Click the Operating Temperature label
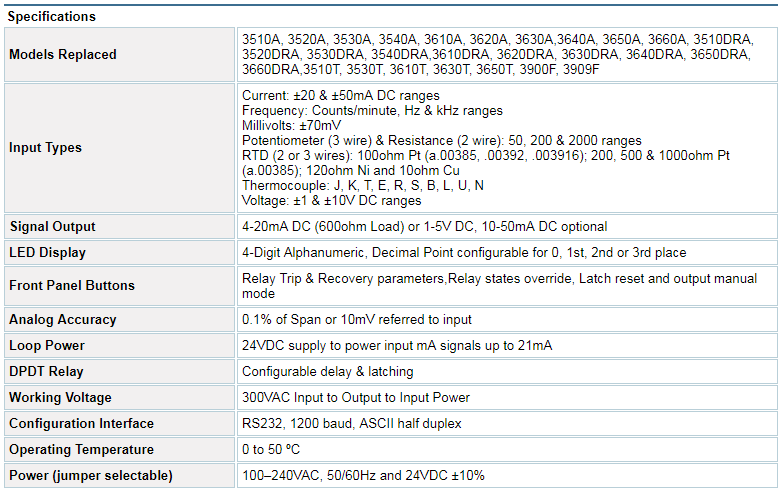This screenshot has width=782, height=493. [81, 449]
